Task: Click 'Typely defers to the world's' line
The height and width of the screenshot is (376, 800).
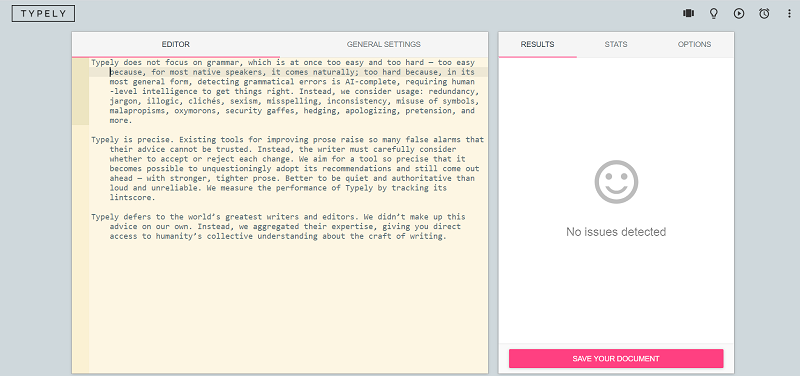Action: (278, 217)
